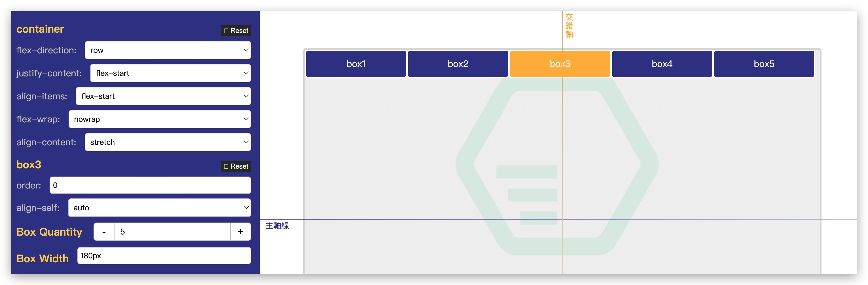Open the align-items dropdown
868x285 pixels.
(x=163, y=96)
